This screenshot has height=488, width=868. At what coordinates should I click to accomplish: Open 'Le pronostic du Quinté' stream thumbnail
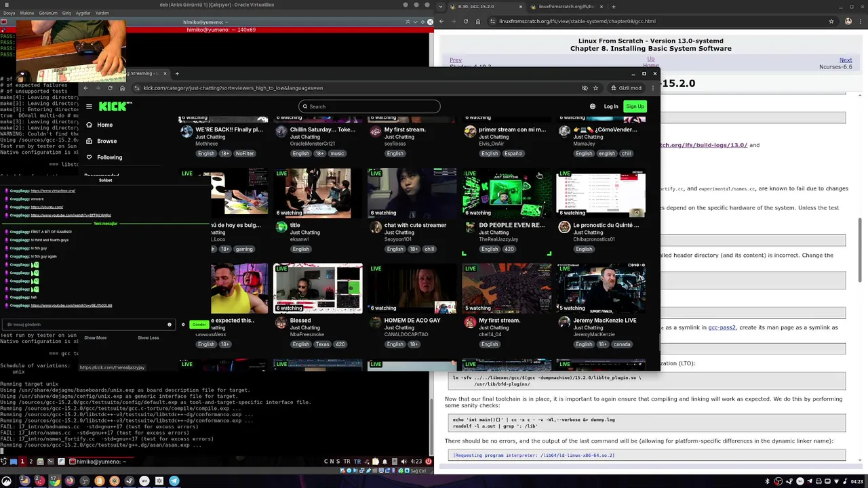pyautogui.click(x=601, y=194)
